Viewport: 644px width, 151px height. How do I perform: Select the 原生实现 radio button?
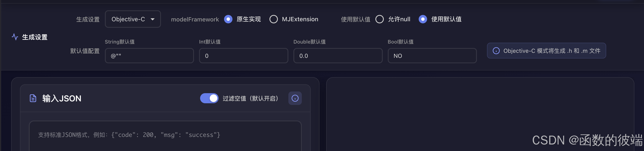(x=228, y=19)
